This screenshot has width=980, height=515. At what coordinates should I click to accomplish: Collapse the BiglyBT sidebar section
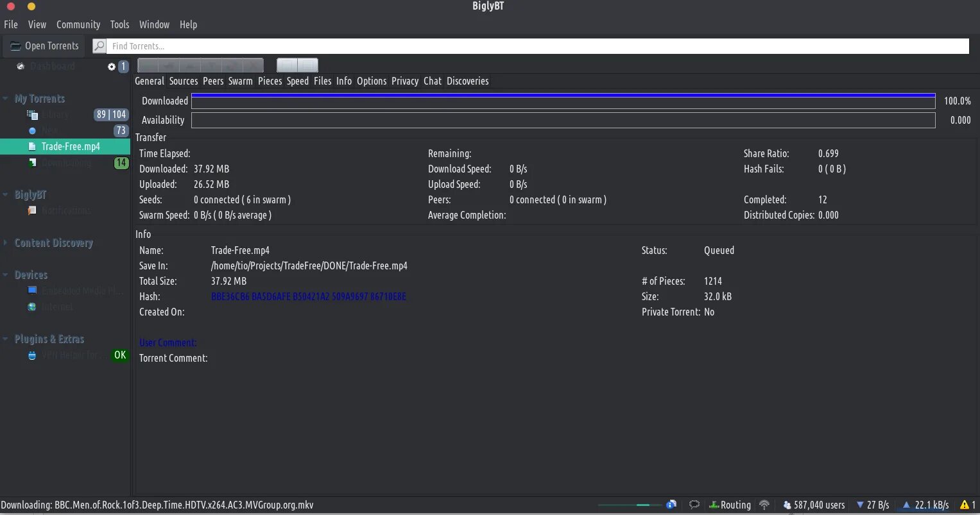pos(5,194)
